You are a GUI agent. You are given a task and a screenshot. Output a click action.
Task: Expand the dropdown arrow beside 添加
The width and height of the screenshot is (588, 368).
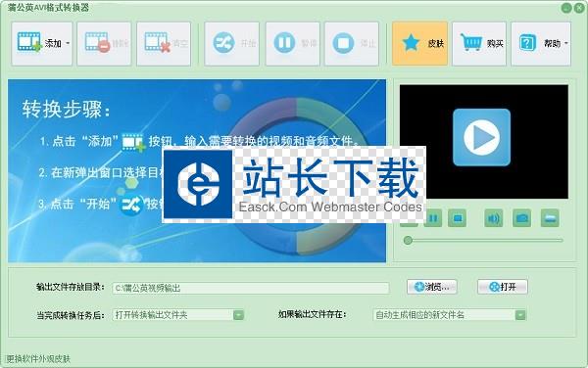click(68, 43)
